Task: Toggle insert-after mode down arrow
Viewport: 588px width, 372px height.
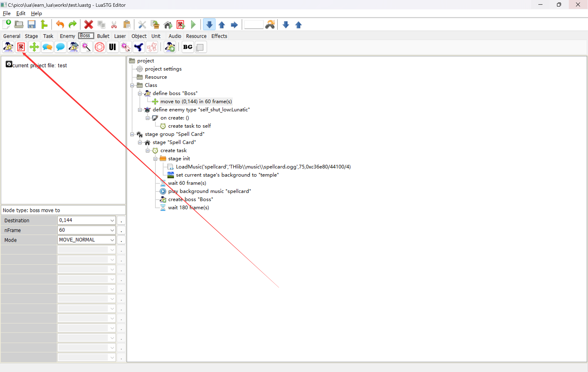Action: click(x=209, y=25)
